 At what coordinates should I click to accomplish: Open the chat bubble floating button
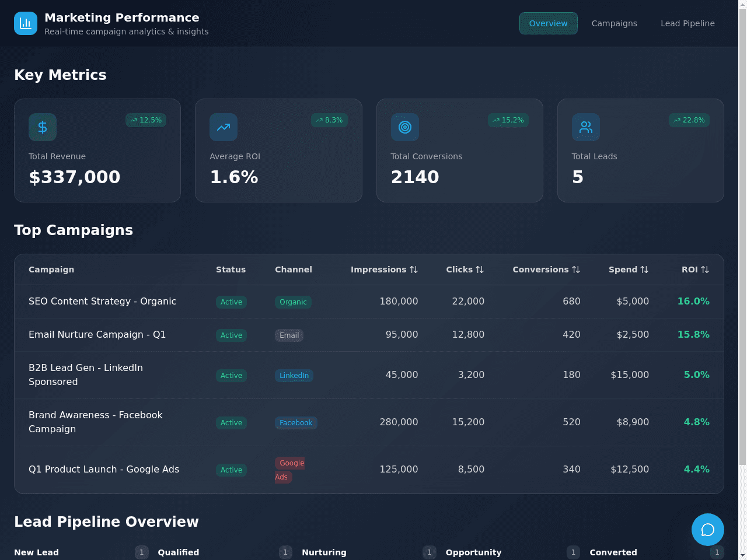pyautogui.click(x=708, y=530)
